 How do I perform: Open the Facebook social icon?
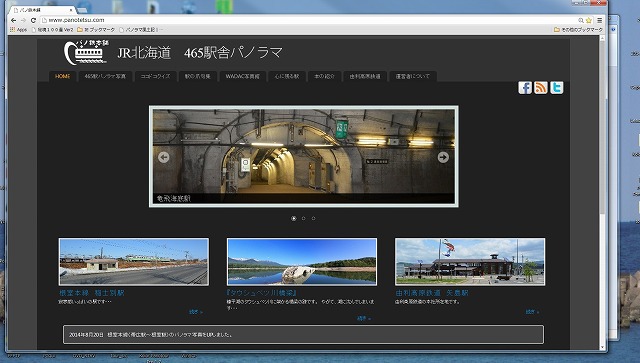pyautogui.click(x=525, y=88)
